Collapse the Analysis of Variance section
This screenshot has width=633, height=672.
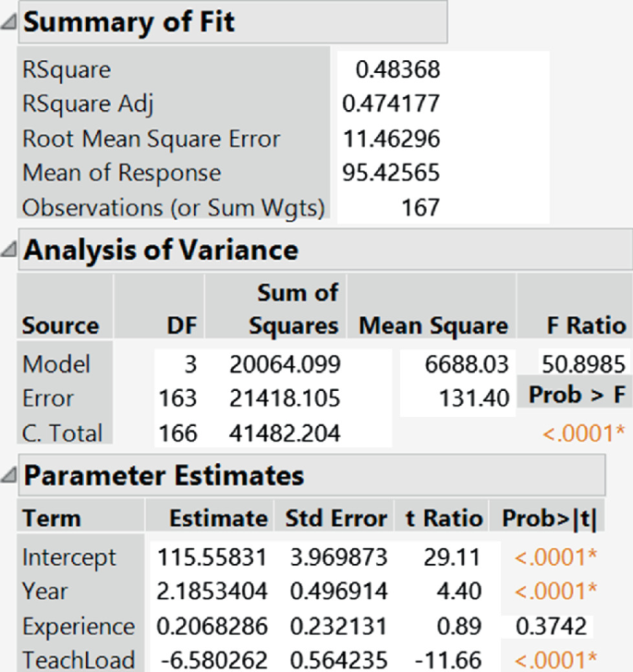(x=8, y=250)
